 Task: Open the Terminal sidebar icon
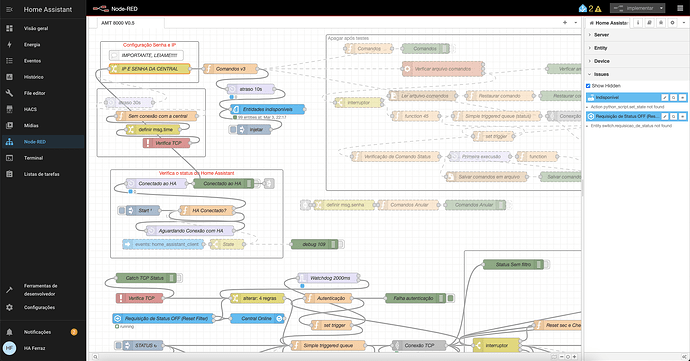(x=9, y=158)
